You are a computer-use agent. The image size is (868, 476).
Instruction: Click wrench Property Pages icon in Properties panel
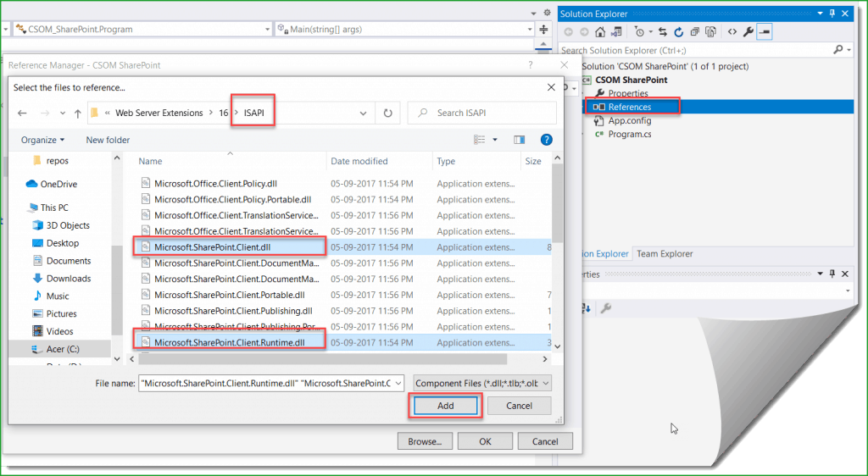tap(606, 308)
